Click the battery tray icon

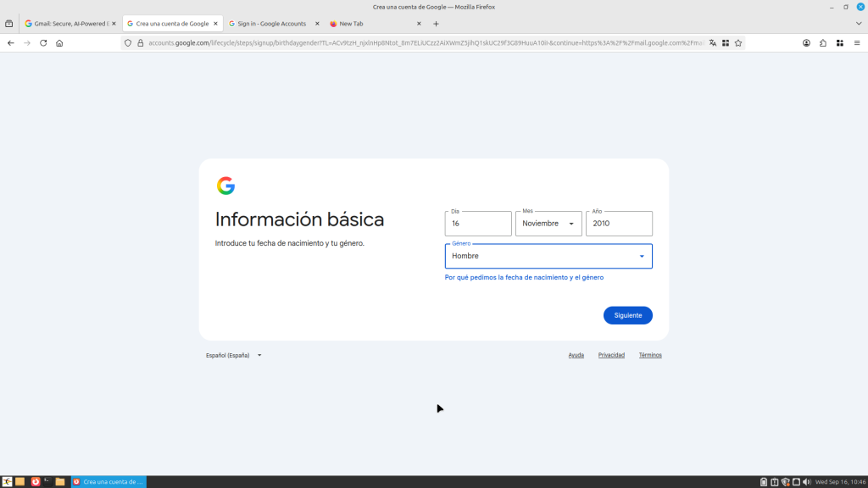(764, 482)
